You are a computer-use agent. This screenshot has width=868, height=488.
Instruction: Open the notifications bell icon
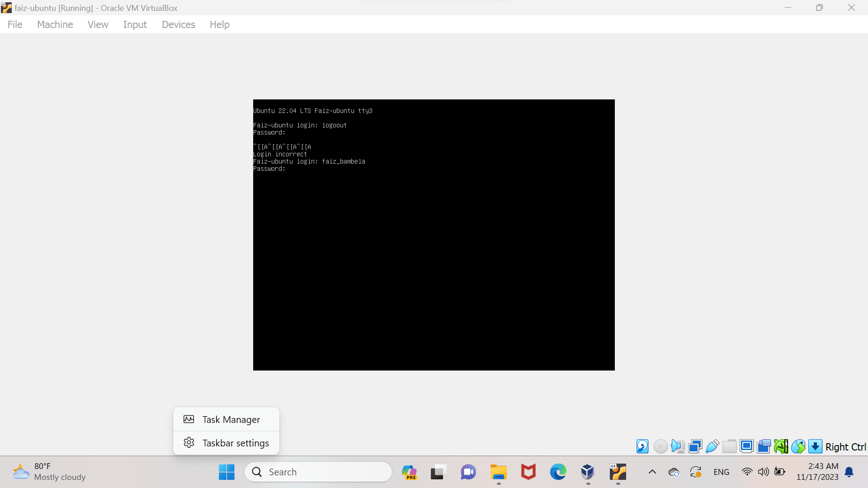click(849, 472)
